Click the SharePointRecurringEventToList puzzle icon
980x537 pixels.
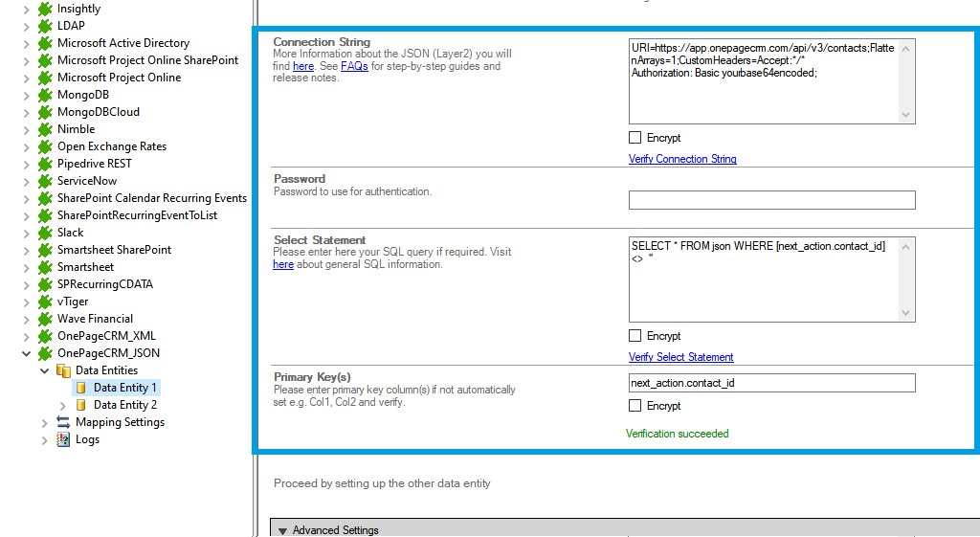(x=45, y=215)
